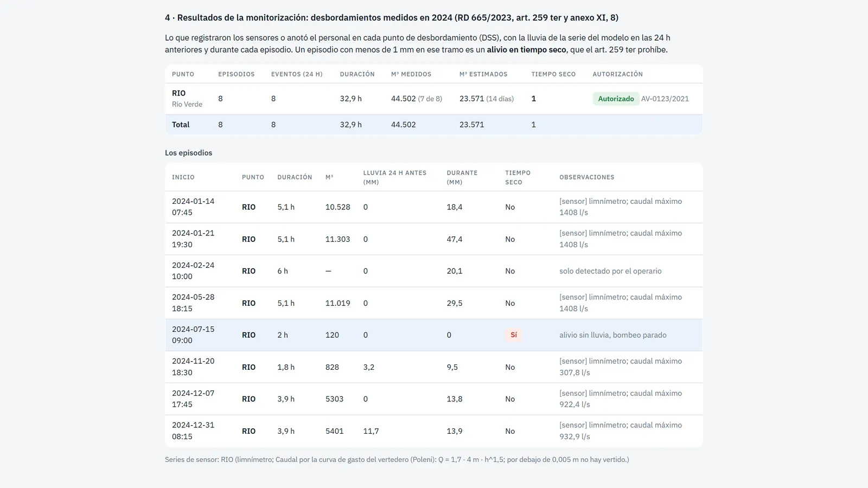Select episode start 2024-12-07 17:45
Viewport: 868px width, 488px height.
click(x=193, y=399)
